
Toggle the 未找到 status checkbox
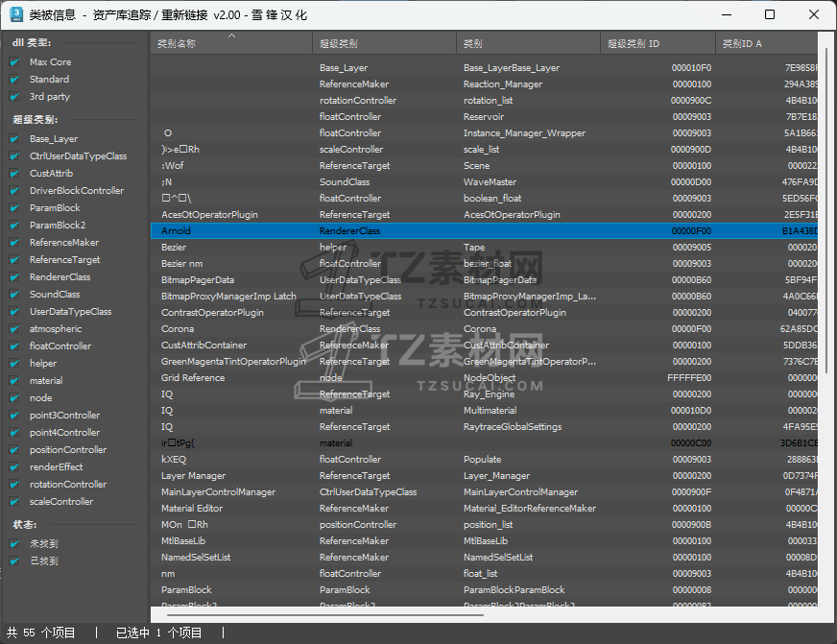point(15,544)
